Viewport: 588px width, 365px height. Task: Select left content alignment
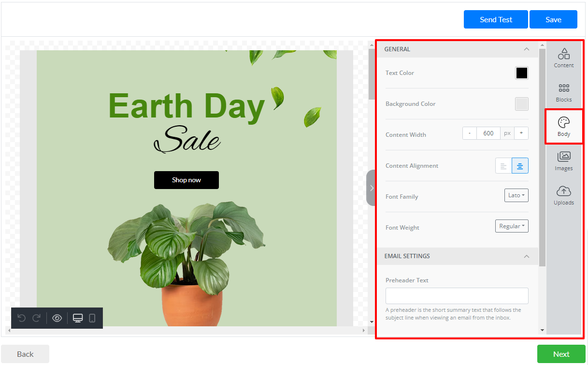pos(503,166)
